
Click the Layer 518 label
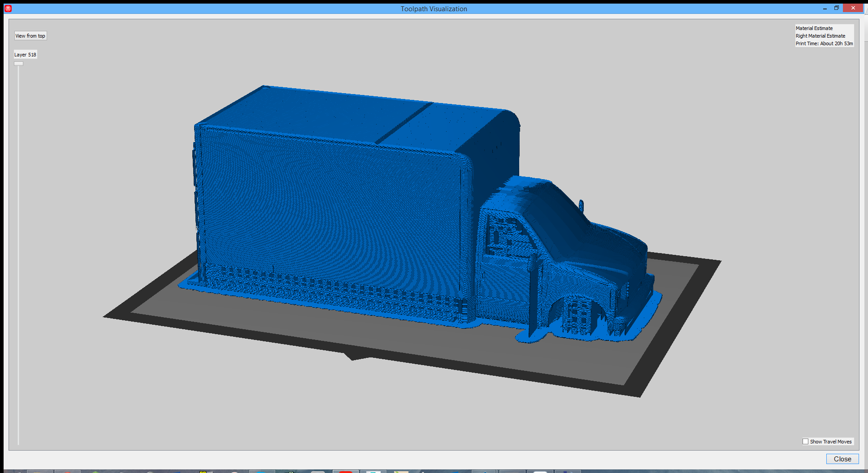coord(25,55)
